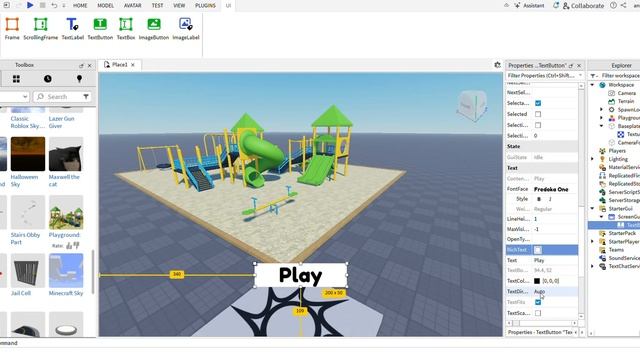
Task: Open the PLUGINS ribbon tab
Action: (x=205, y=6)
